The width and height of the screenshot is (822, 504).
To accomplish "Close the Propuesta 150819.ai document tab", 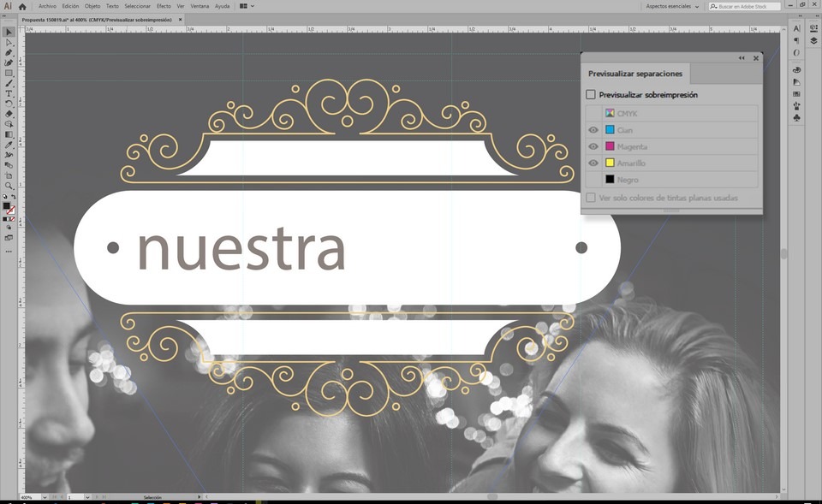I will pyautogui.click(x=181, y=20).
